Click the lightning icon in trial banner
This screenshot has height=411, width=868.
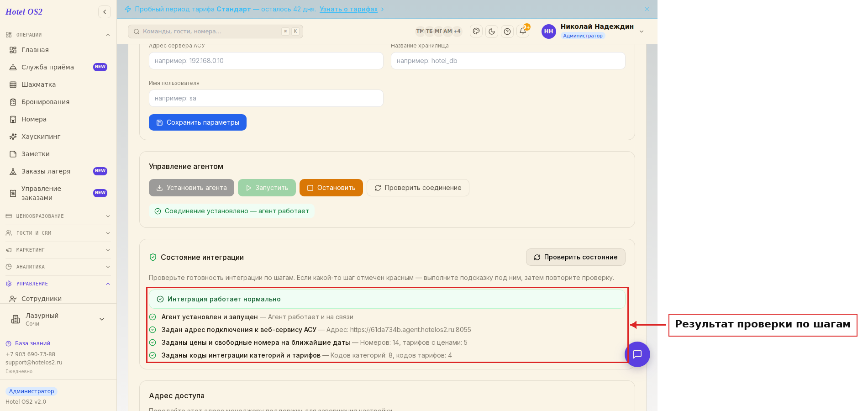128,9
